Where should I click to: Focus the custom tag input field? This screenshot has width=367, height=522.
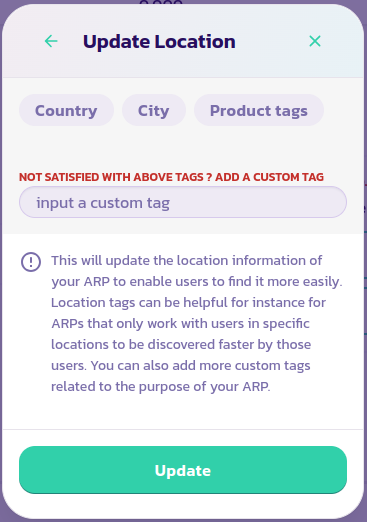[183, 202]
